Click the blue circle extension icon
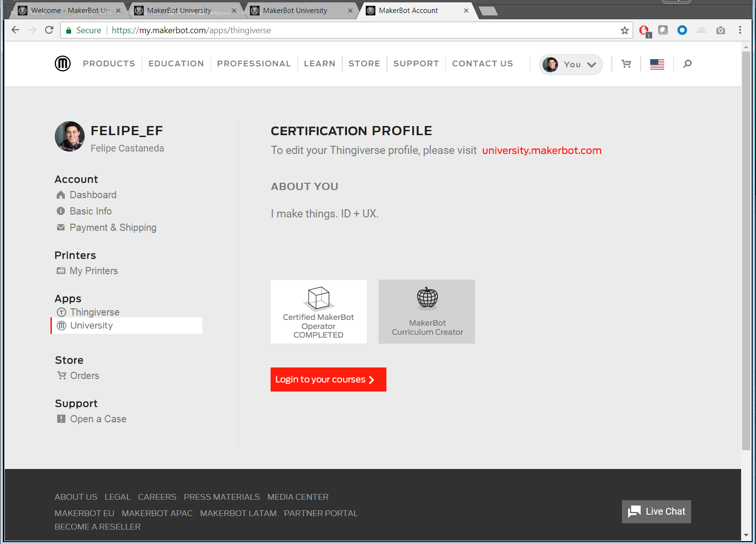Image resolution: width=756 pixels, height=544 pixels. click(682, 30)
